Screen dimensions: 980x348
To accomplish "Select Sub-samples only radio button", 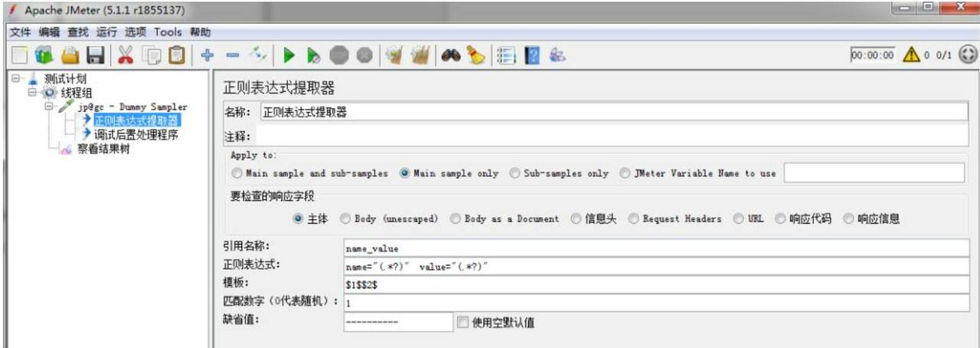I will 514,173.
